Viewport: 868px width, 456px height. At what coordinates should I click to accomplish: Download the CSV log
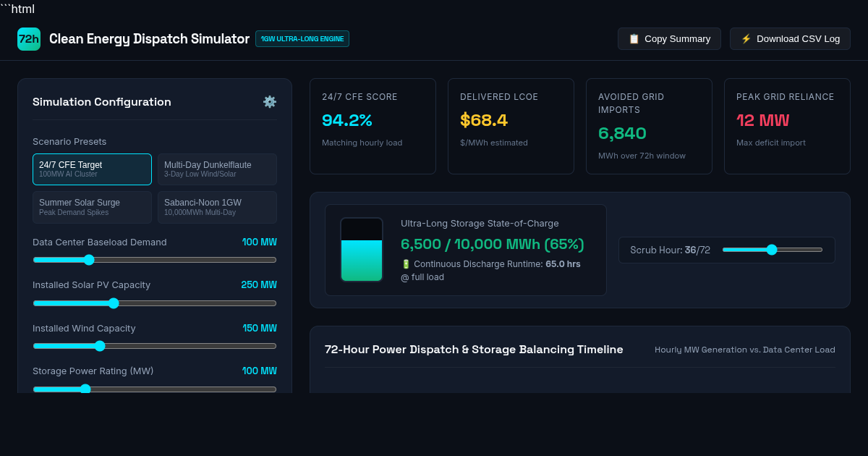790,39
